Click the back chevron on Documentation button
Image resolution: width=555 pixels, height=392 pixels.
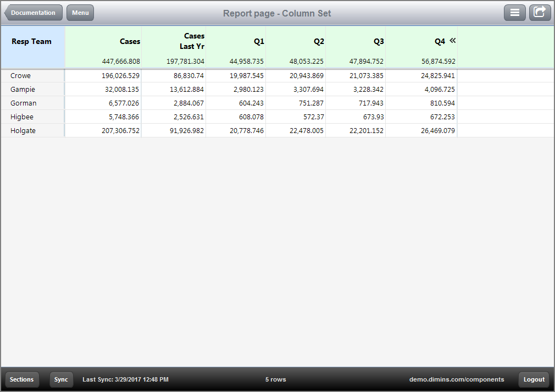[7, 12]
